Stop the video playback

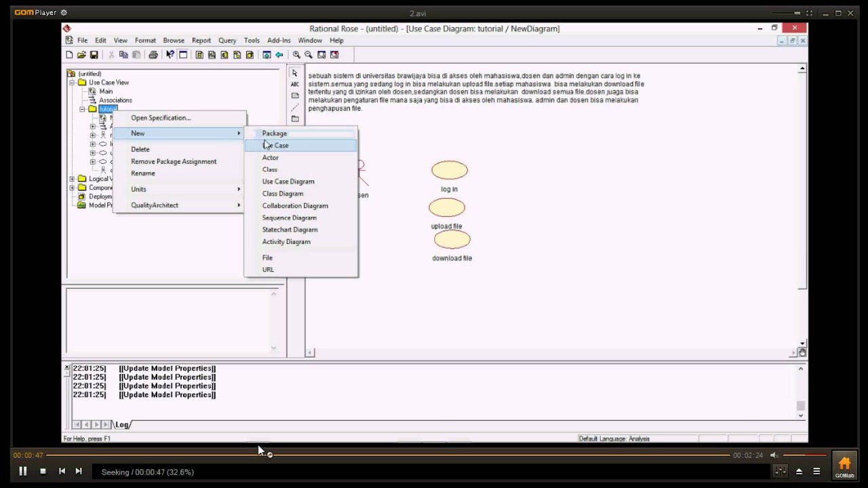tap(43, 471)
